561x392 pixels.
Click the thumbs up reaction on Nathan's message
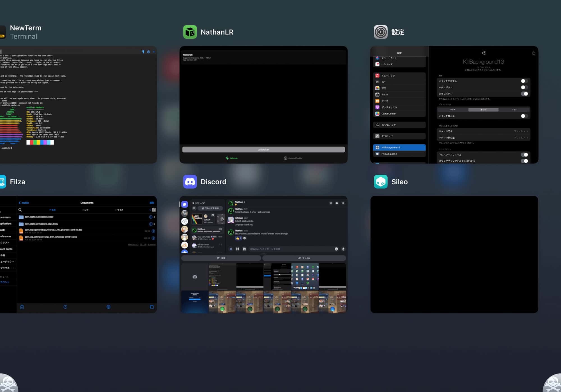pos(238,238)
